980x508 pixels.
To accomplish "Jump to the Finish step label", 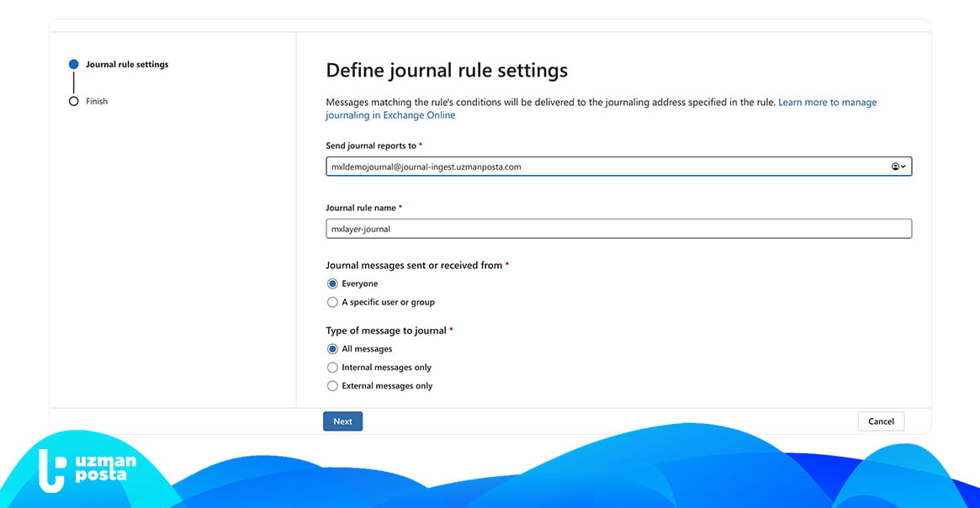I will 97,102.
